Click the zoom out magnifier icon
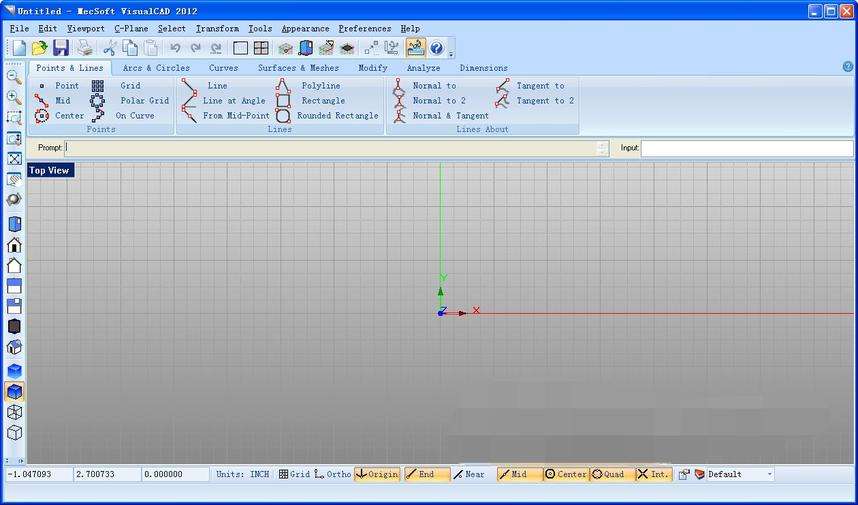This screenshot has width=858, height=505. coord(14,77)
